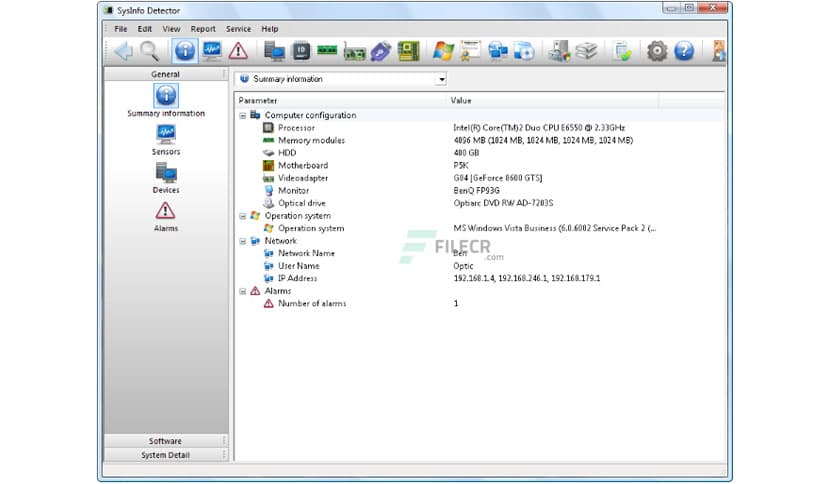Screen dimensions: 836x484
Task: Click the Optiarc DVD RW AD-7203S value
Action: click(503, 203)
